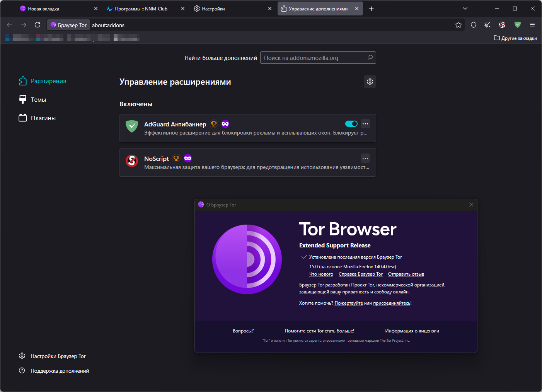Close the Настройки tab
The width and height of the screenshot is (542, 392).
270,9
